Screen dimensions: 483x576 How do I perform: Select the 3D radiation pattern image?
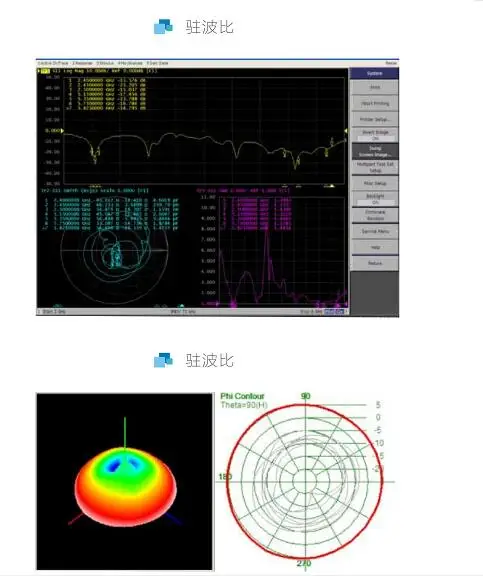[125, 481]
